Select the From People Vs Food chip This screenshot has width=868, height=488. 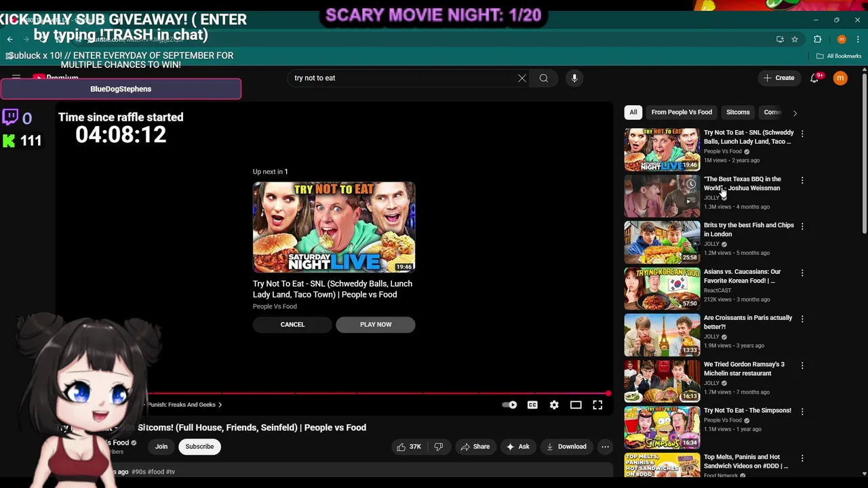click(x=682, y=113)
